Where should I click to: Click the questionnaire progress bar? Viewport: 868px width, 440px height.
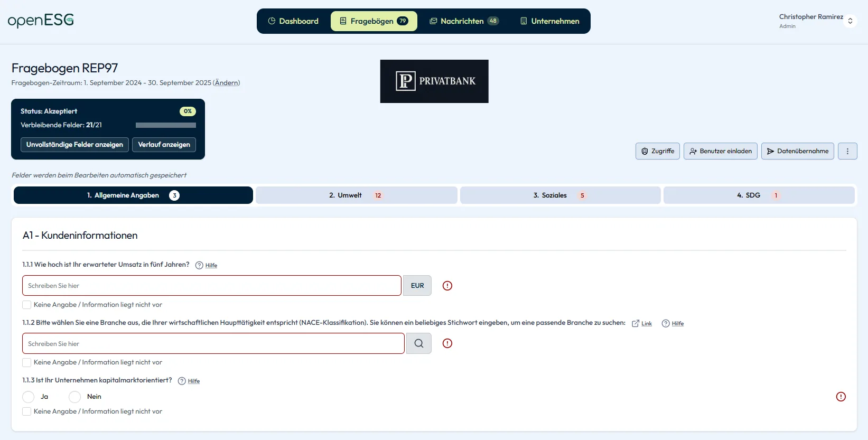point(165,125)
